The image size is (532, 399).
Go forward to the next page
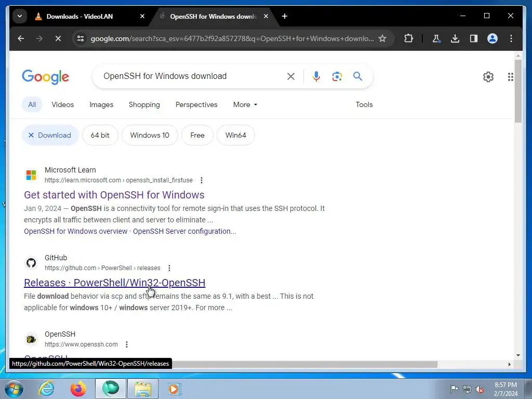[39, 38]
